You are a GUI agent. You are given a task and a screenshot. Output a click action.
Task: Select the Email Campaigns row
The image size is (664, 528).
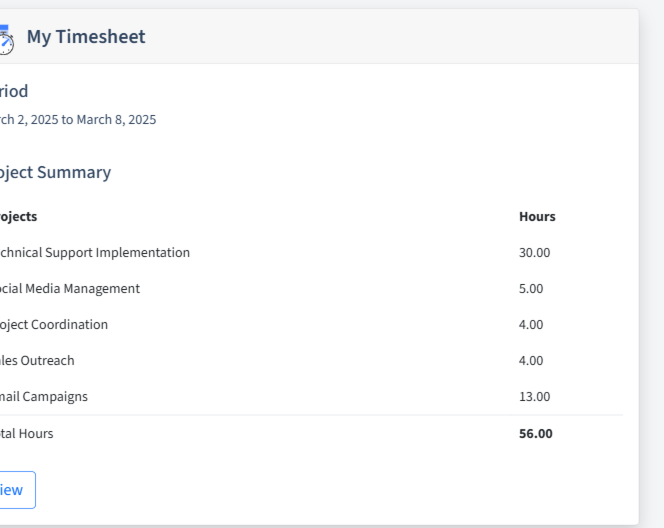pyautogui.click(x=311, y=396)
